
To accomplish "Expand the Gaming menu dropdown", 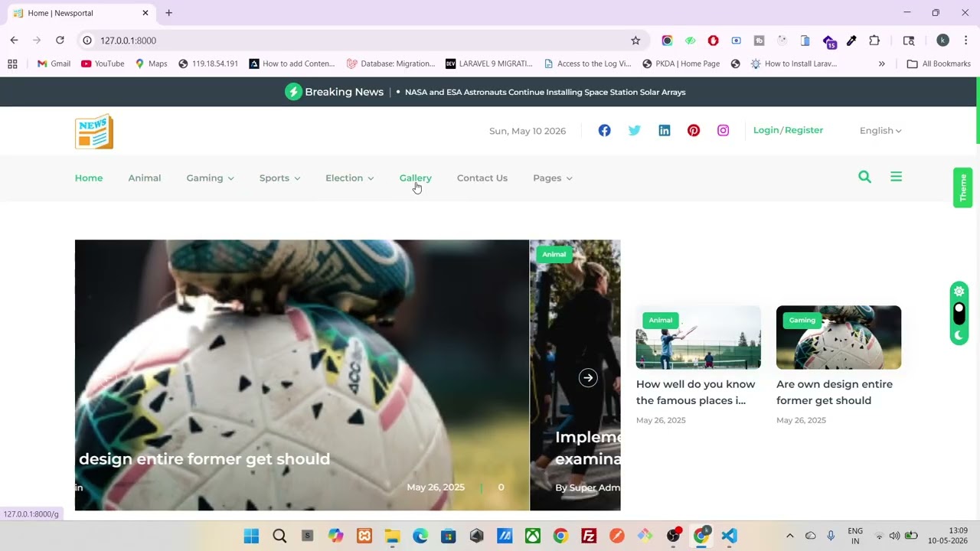I will point(210,178).
